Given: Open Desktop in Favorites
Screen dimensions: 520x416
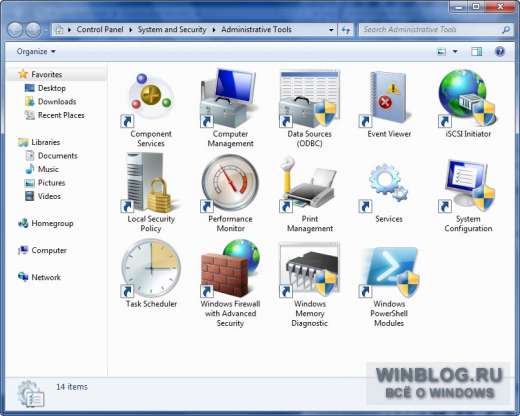Looking at the screenshot, I should click(51, 88).
